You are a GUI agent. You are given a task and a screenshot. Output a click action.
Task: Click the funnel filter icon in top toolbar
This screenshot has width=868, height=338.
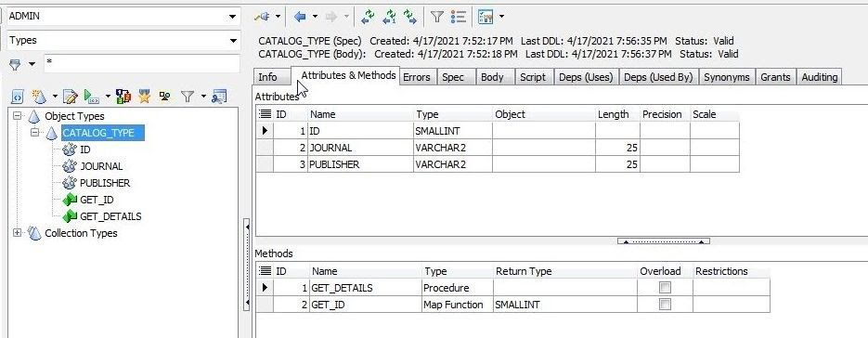click(x=437, y=17)
